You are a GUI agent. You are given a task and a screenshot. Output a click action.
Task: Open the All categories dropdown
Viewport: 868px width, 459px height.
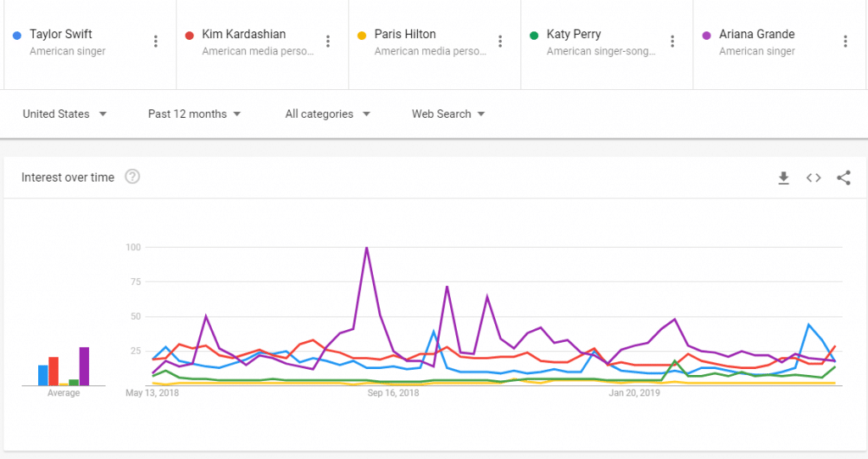(x=328, y=114)
